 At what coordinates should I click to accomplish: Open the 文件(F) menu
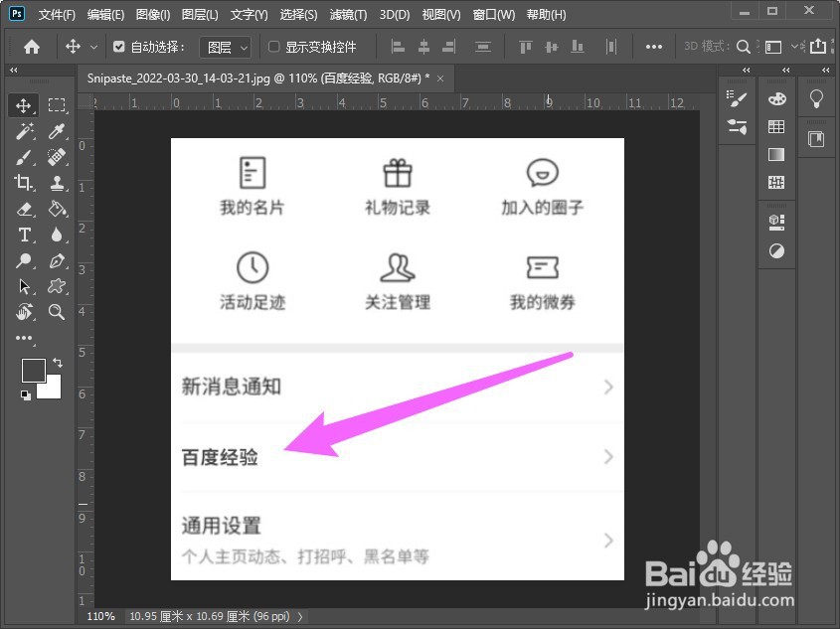[57, 15]
